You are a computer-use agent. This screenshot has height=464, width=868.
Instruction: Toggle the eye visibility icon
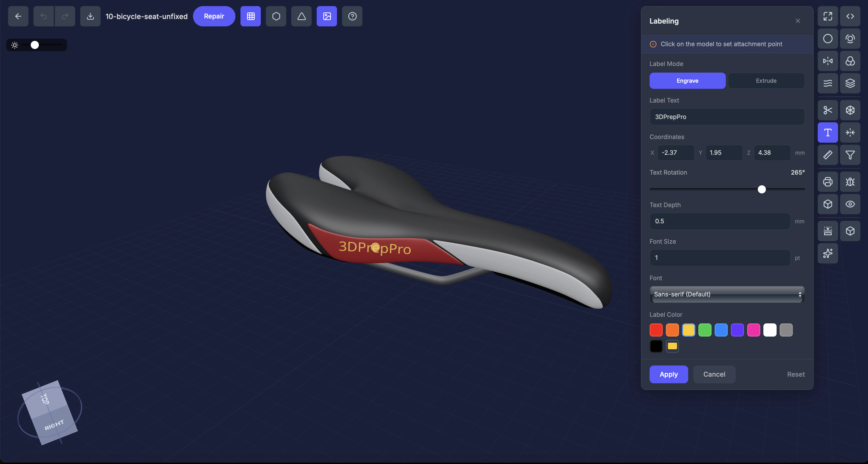tap(850, 204)
